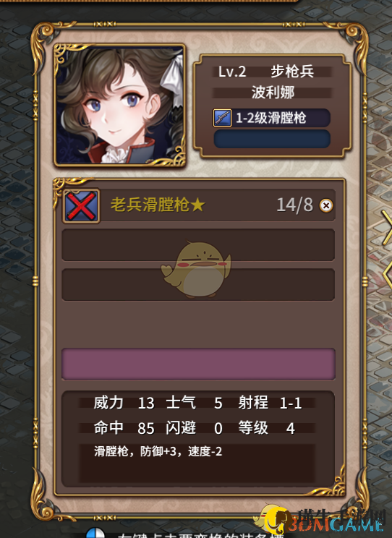Click the 滑膛枪 防御+3 description text

[x=158, y=451]
